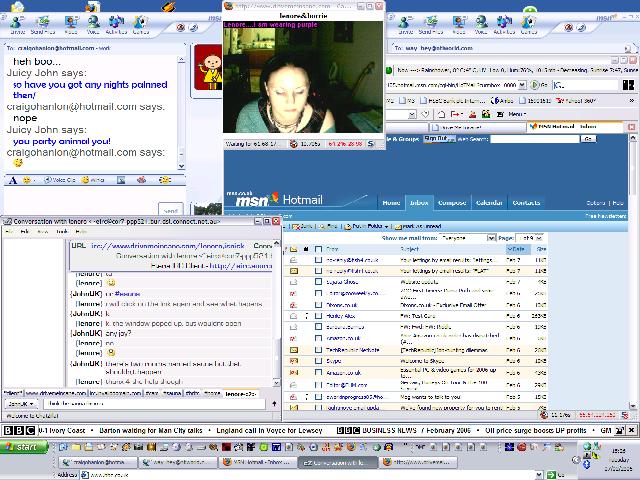
Task: Tick checkbox for TechRepublic email
Action: click(318, 350)
